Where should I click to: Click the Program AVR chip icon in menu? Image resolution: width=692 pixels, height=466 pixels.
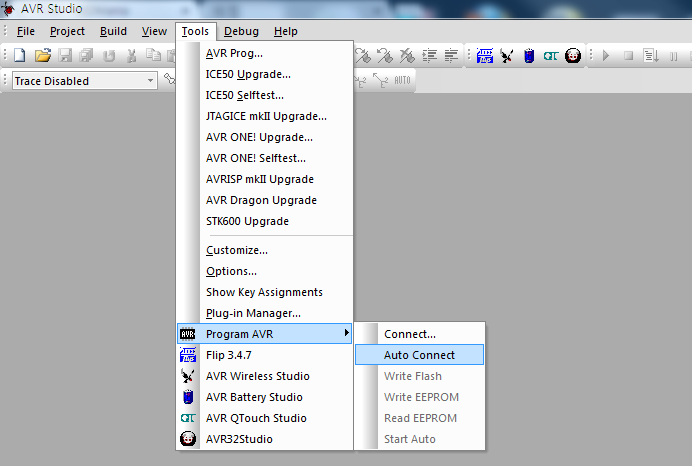click(188, 334)
